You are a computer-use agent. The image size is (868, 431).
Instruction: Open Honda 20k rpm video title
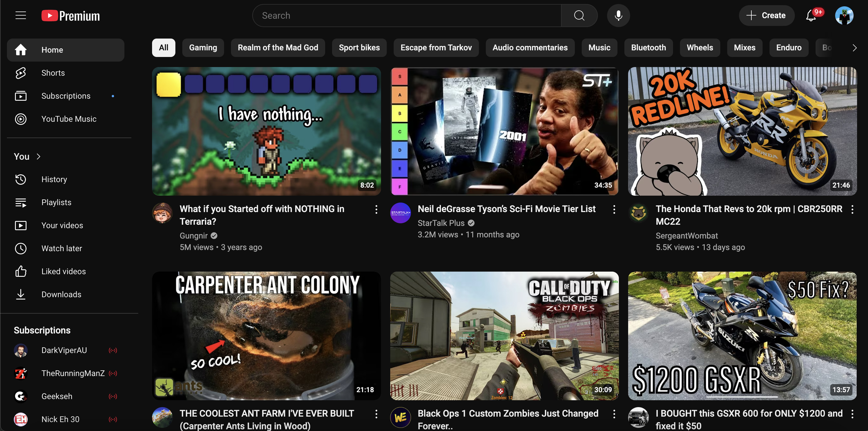[749, 215]
